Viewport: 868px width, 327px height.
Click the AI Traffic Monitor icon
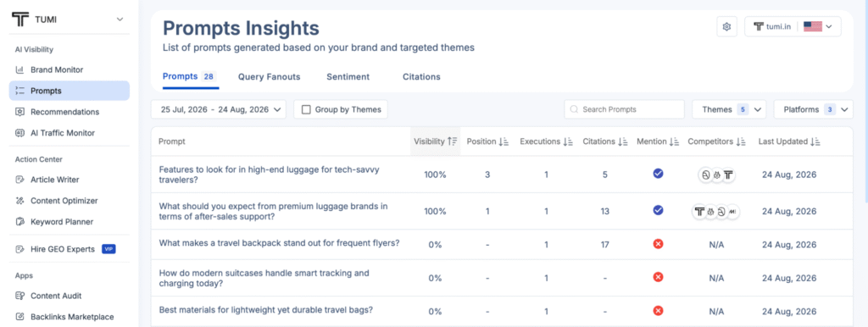tap(19, 133)
